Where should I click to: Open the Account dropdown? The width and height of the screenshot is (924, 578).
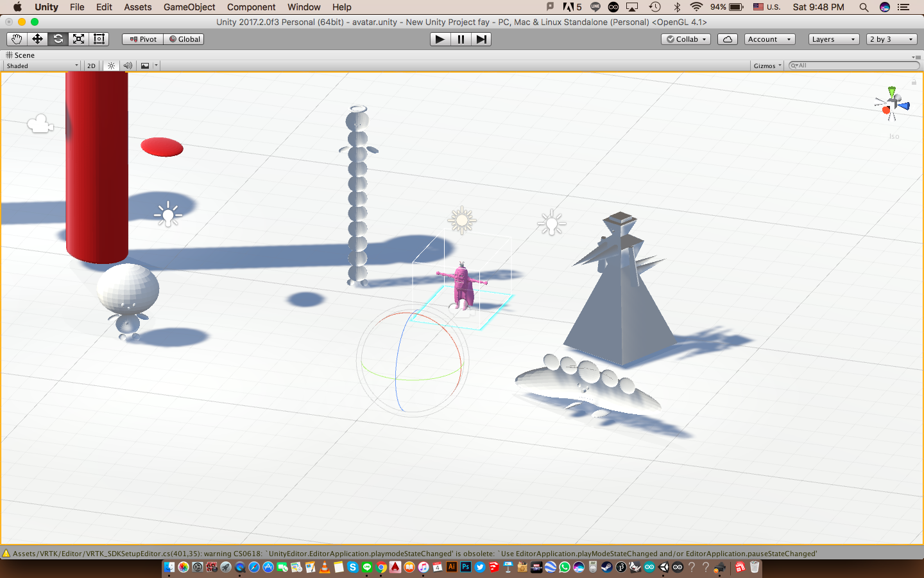coord(769,39)
